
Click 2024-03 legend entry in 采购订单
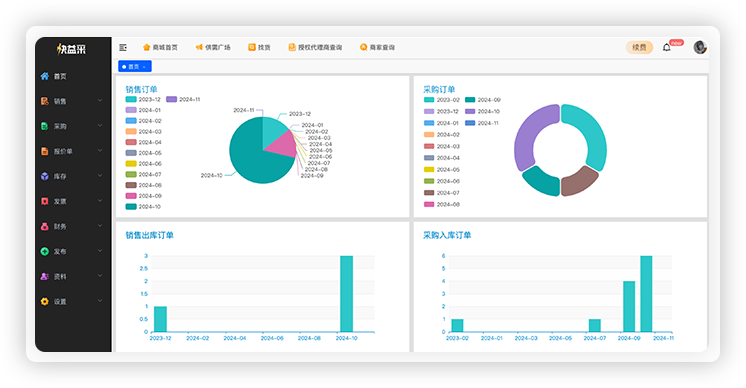pyautogui.click(x=442, y=146)
